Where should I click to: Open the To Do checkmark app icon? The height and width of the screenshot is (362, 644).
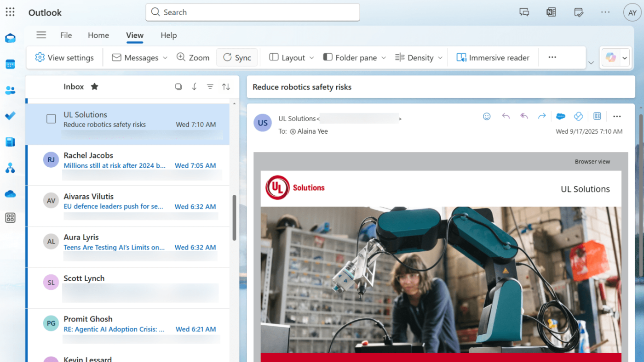click(10, 116)
